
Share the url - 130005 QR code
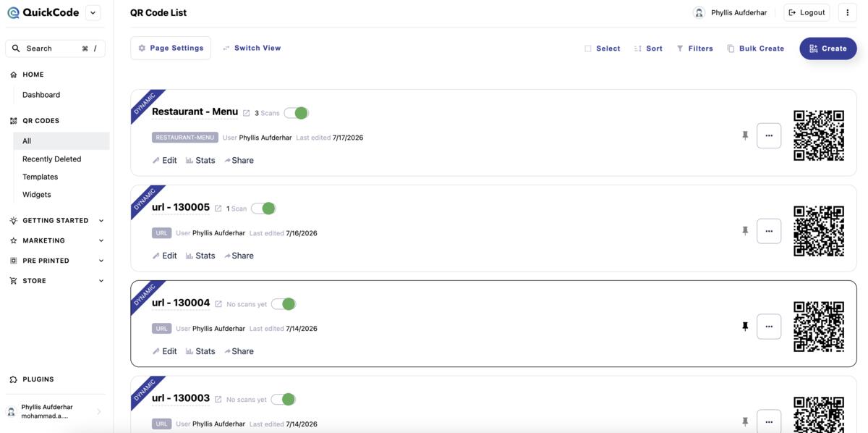tap(239, 256)
